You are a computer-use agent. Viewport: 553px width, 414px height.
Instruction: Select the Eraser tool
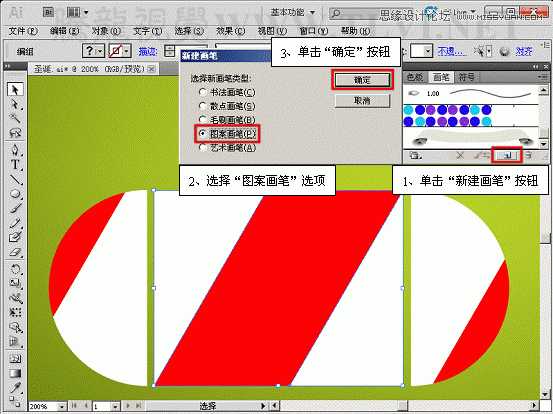coord(15,252)
